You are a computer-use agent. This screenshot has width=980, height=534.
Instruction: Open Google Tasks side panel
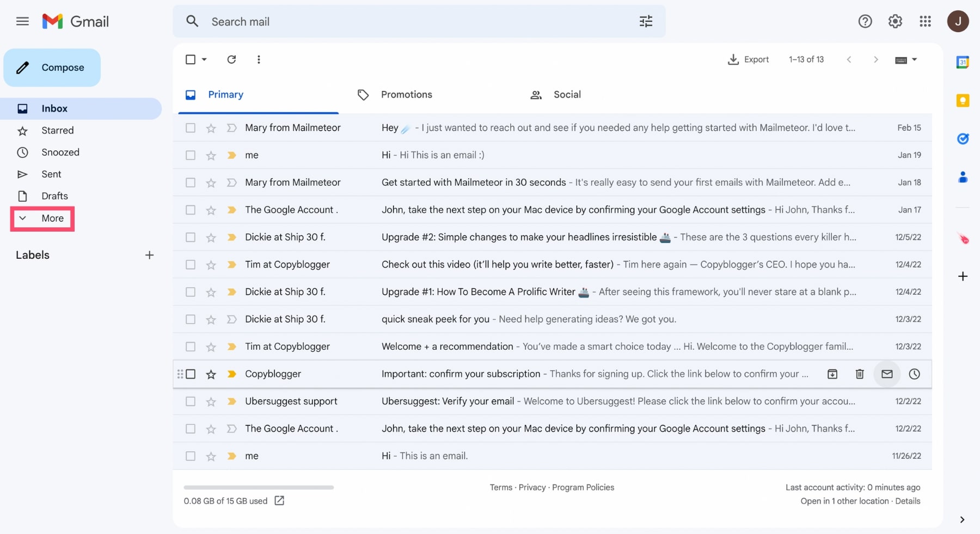pyautogui.click(x=963, y=138)
